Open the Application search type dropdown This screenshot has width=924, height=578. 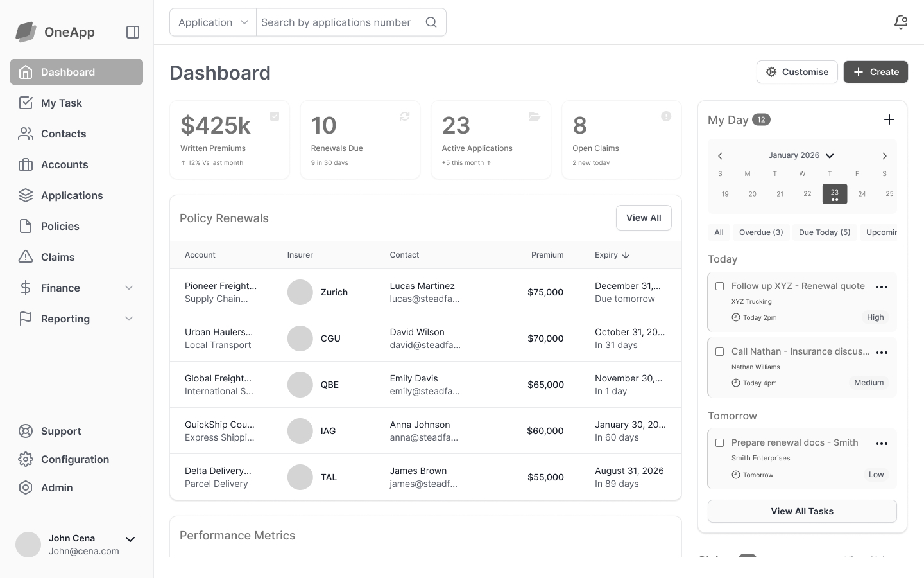point(213,22)
